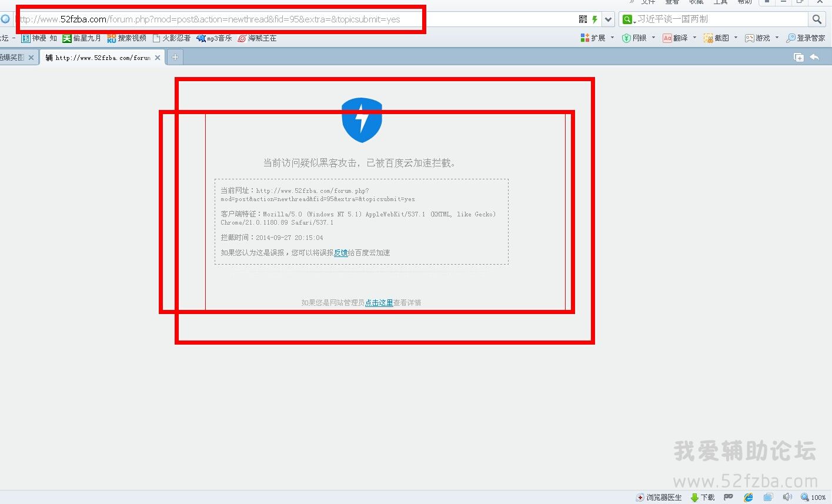Click the 游戏 games icon

click(x=750, y=38)
